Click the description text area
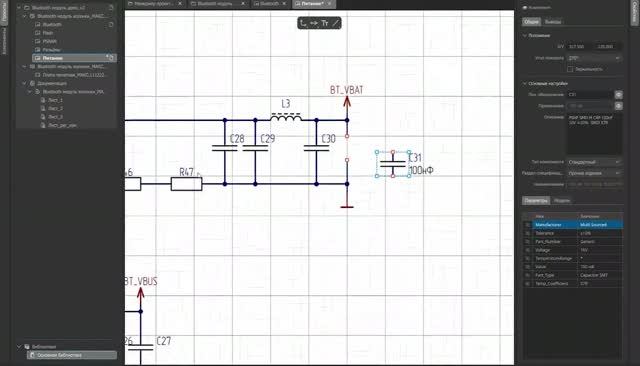 pyautogui.click(x=594, y=134)
